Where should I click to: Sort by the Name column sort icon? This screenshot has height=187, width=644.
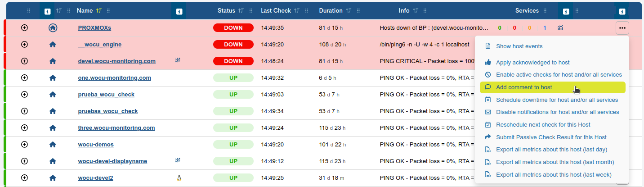tap(99, 10)
